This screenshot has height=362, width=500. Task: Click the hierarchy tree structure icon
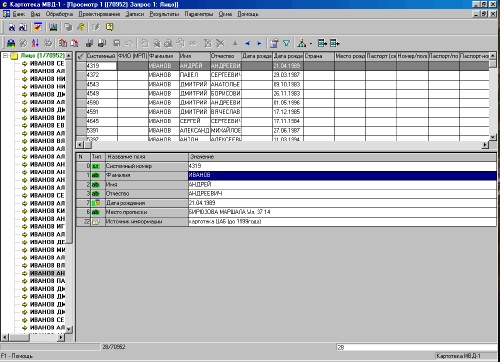(x=302, y=43)
